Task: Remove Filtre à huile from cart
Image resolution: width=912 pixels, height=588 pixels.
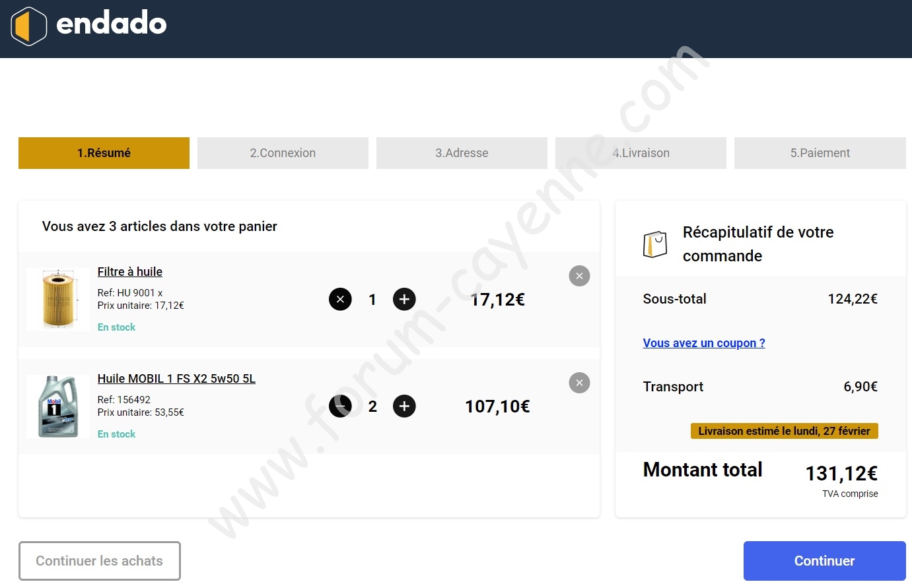Action: (579, 276)
